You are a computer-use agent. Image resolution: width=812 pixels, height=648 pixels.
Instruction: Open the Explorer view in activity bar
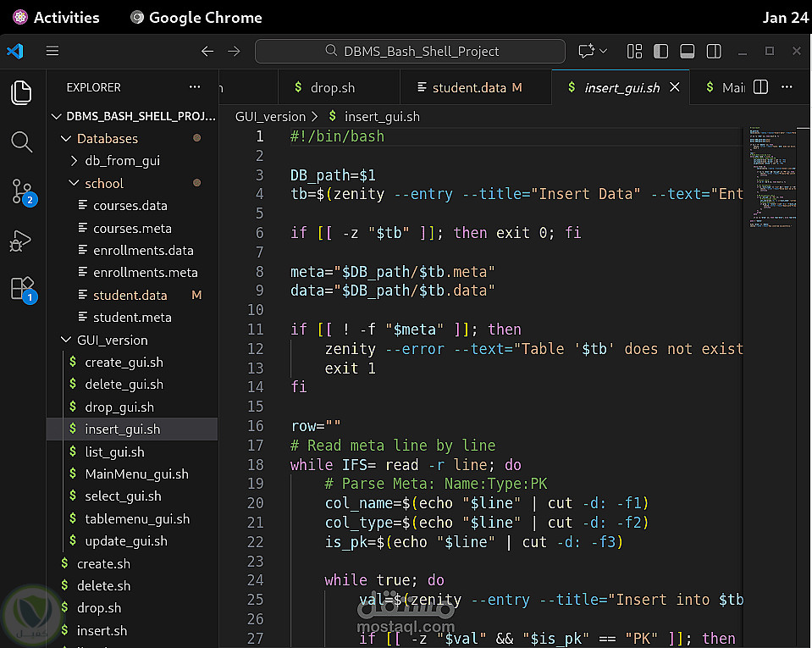tap(22, 92)
